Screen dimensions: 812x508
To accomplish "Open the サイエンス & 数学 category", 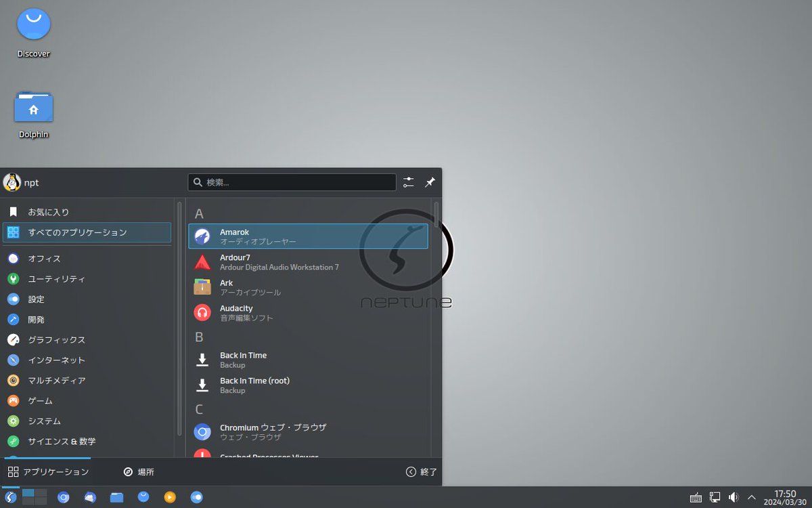I will point(87,442).
